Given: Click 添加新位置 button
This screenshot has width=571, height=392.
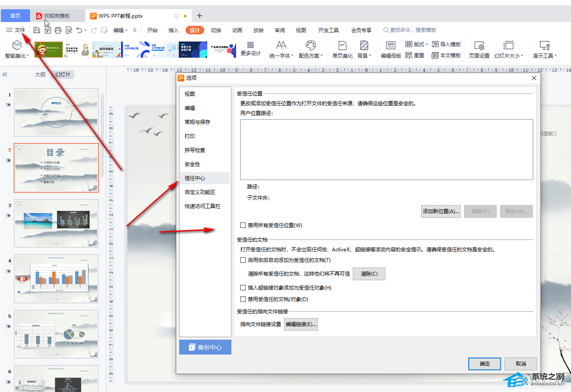Looking at the screenshot, I should coord(441,212).
